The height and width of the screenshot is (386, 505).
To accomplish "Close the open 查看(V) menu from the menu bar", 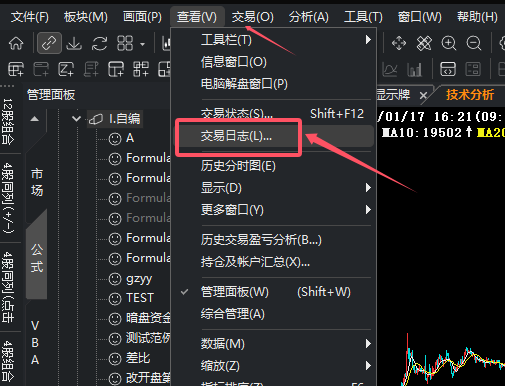I will pos(197,17).
